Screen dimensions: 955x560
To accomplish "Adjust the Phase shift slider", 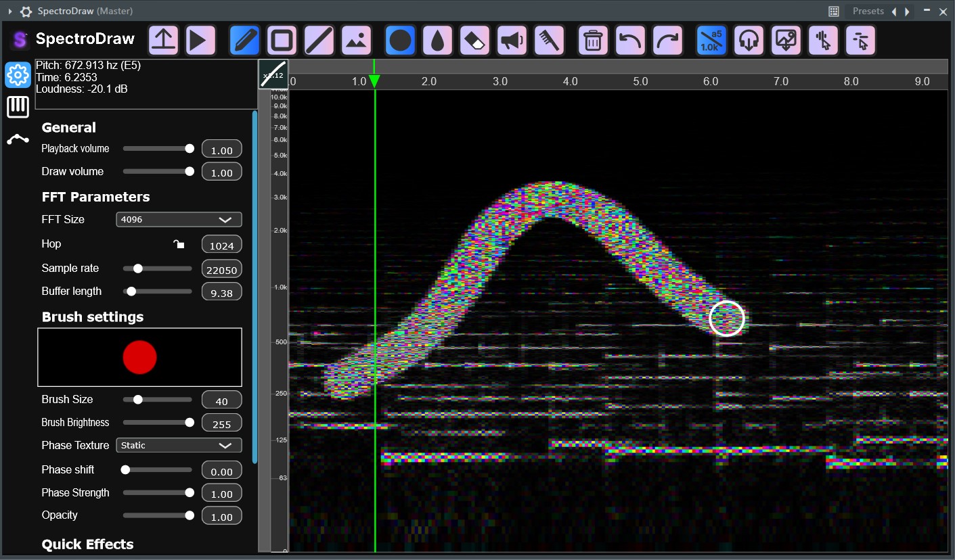I will coord(158,469).
